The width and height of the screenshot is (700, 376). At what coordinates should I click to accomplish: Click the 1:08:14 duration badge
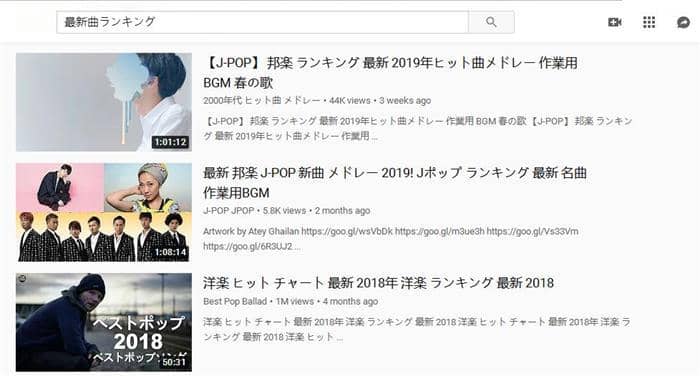170,252
